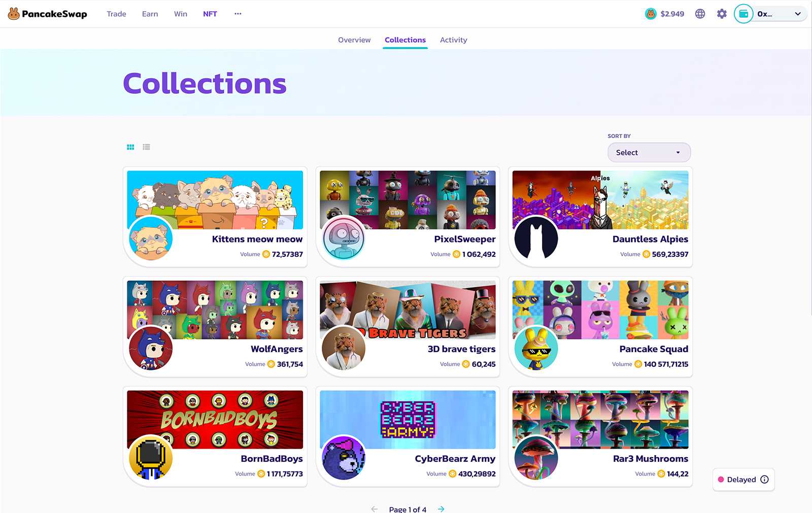Open the Earn menu

point(150,14)
